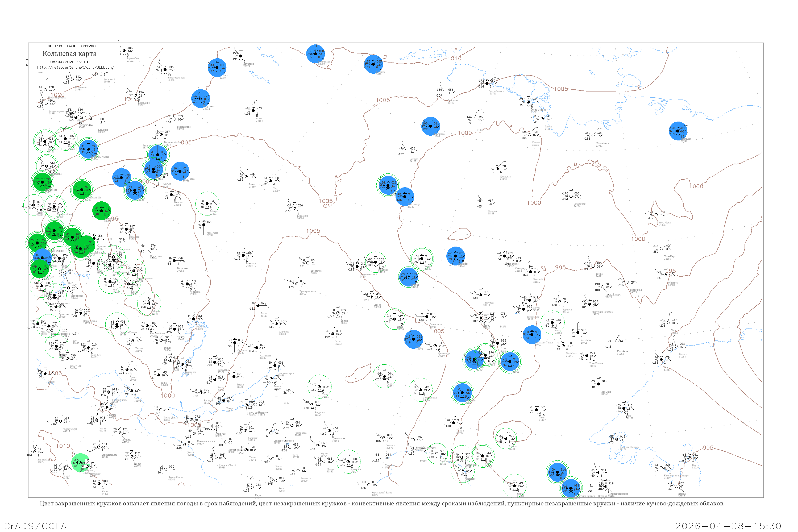Select the green Максимкин Яр station circle
The height and width of the screenshot is (532, 798).
(x=81, y=190)
